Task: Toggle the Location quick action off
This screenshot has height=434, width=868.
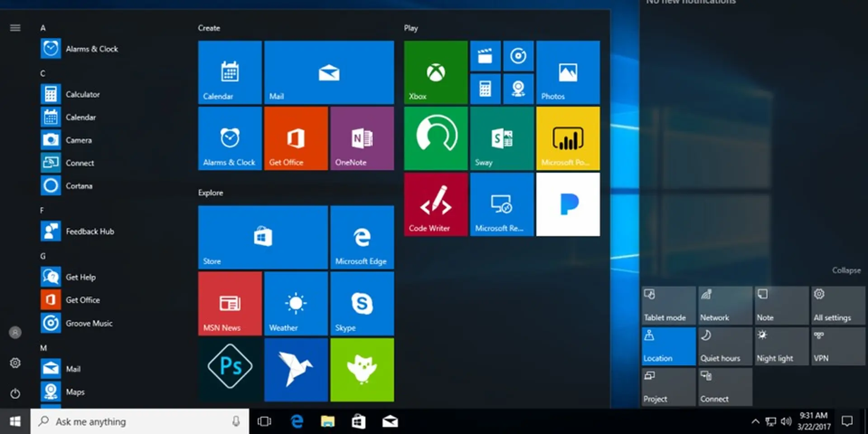Action: point(668,346)
